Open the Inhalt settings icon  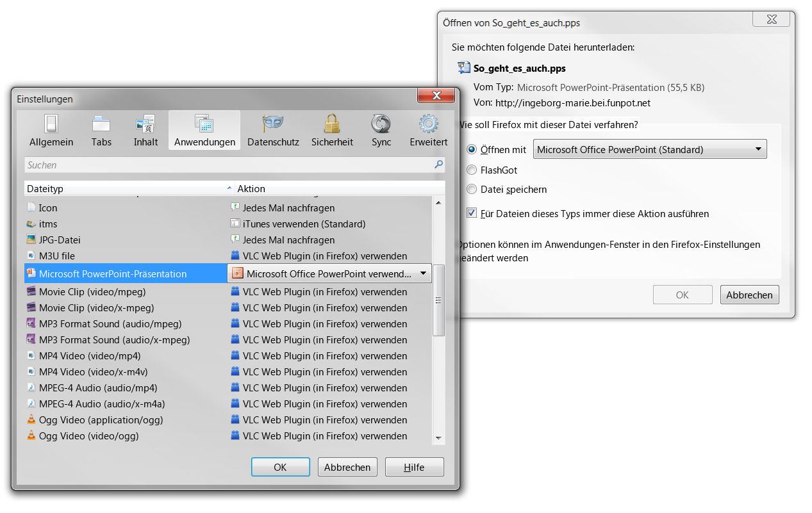tap(145, 124)
